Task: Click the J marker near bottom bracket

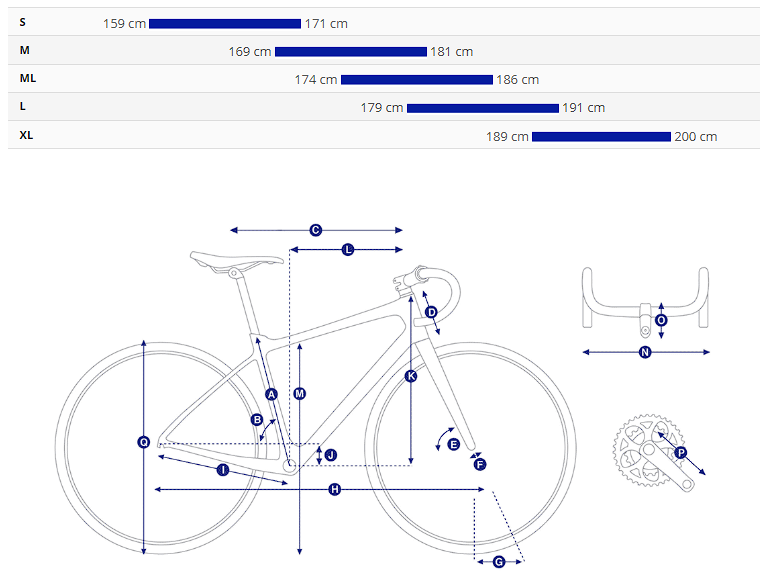Action: coord(330,455)
